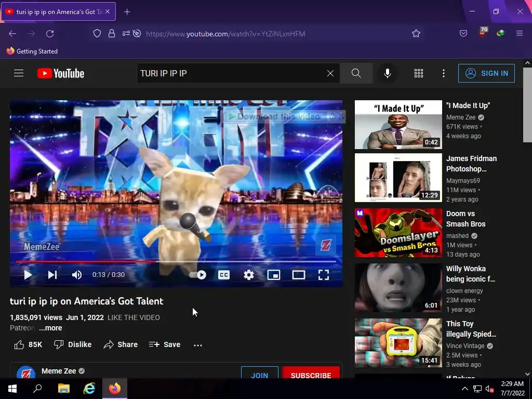Clear the search box with the X
The width and height of the screenshot is (532, 399).
tap(330, 73)
